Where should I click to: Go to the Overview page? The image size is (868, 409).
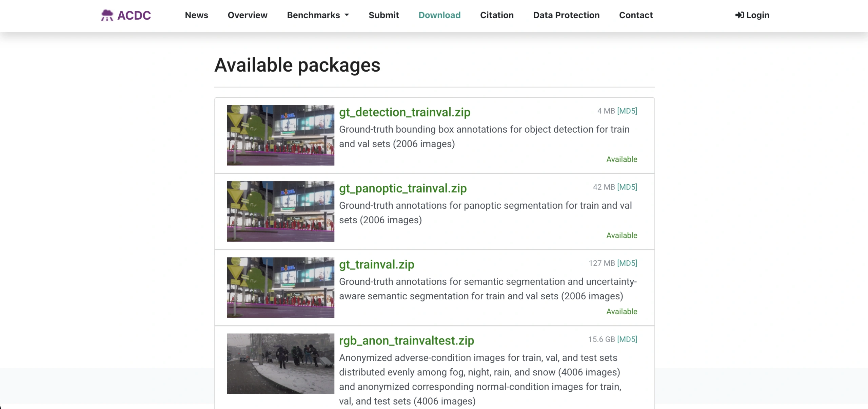248,15
